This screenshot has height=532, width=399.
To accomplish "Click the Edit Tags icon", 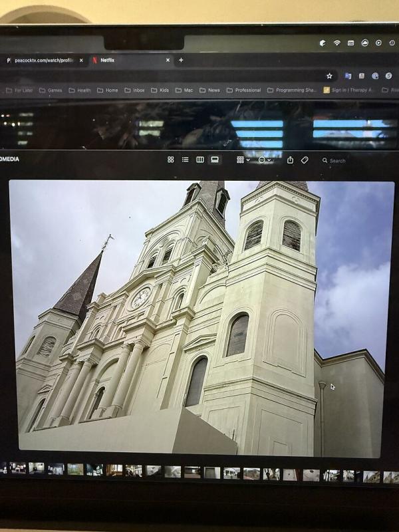I will tap(305, 160).
